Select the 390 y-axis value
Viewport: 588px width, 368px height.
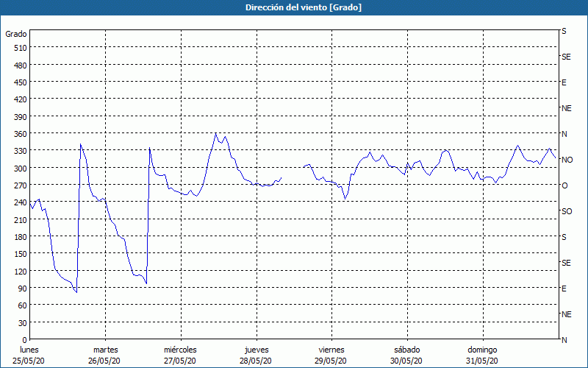pyautogui.click(x=21, y=117)
